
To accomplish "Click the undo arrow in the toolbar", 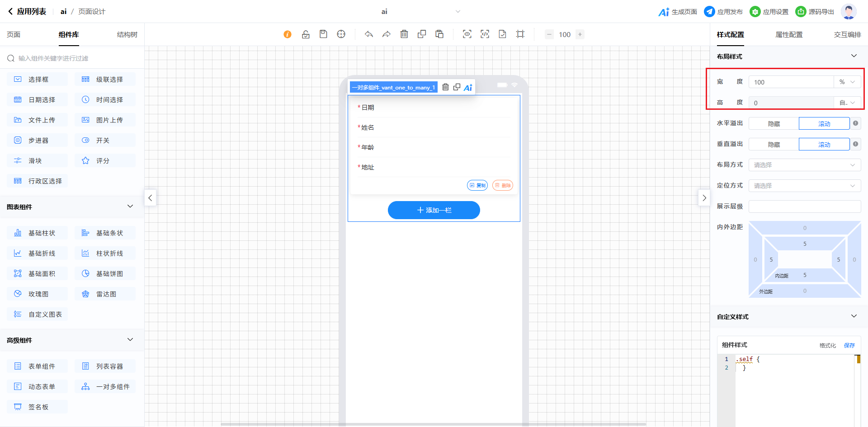I will pyautogui.click(x=369, y=34).
